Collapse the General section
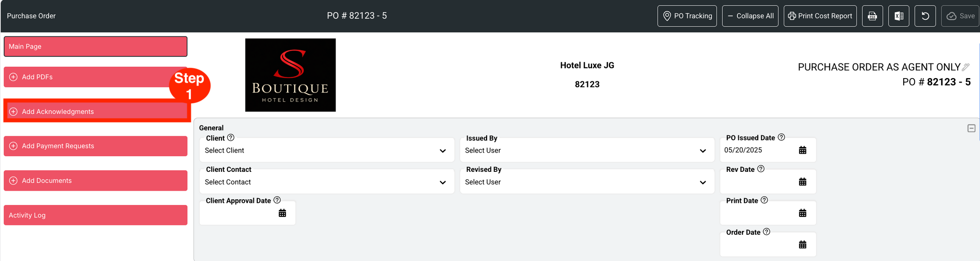Screen dimensions: 980x261 click(971, 128)
